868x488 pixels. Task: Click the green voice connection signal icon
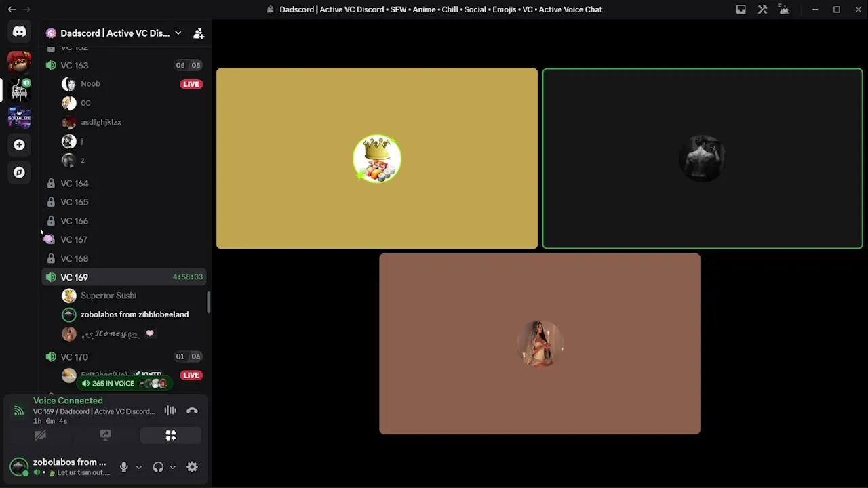[19, 411]
